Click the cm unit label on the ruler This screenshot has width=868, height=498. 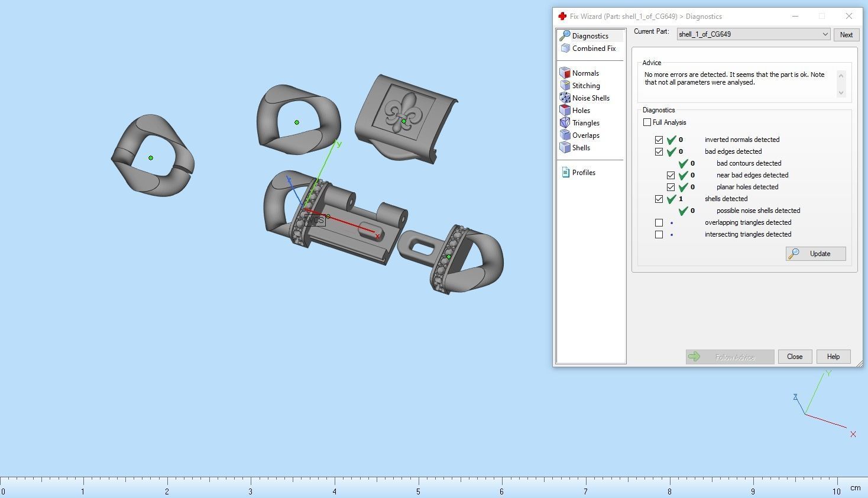[x=855, y=488]
